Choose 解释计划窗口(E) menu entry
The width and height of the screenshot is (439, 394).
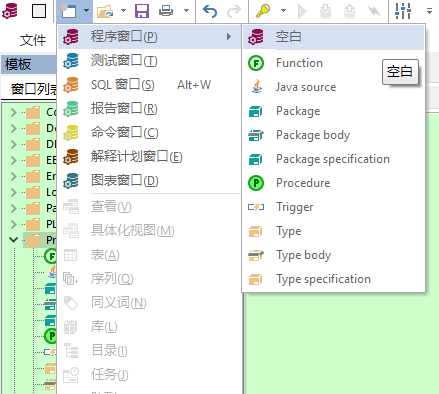(x=150, y=157)
